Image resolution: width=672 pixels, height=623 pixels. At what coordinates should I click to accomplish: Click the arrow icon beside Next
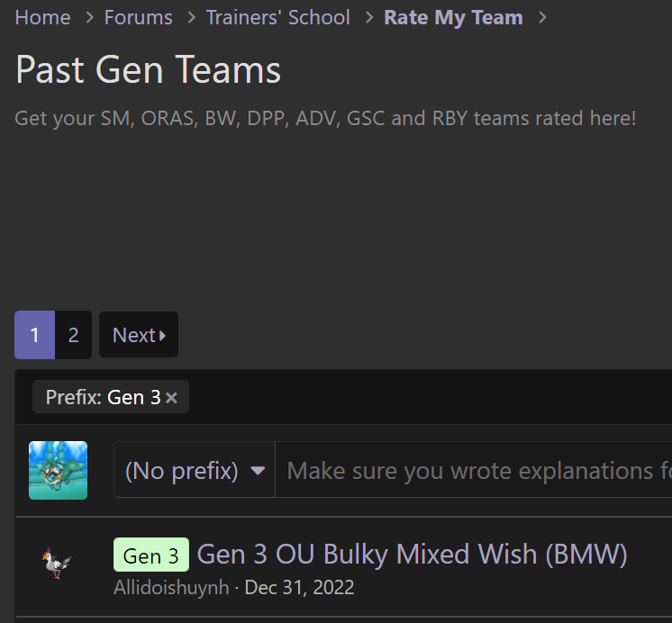point(162,336)
